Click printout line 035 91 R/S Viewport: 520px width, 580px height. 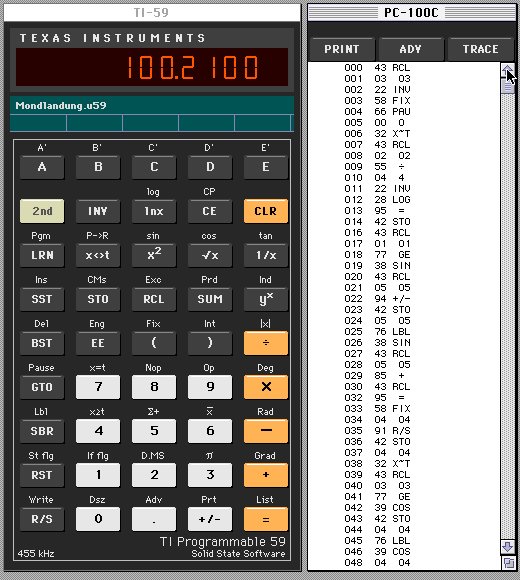coord(377,431)
